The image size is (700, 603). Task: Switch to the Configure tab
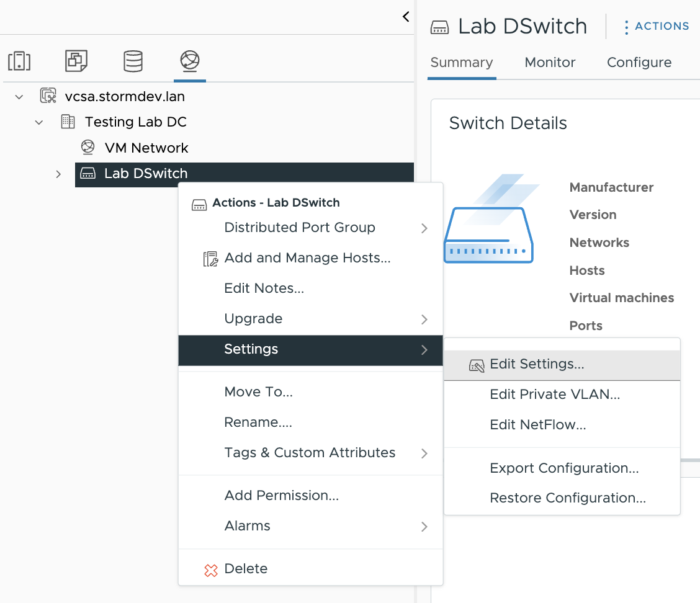coord(639,63)
